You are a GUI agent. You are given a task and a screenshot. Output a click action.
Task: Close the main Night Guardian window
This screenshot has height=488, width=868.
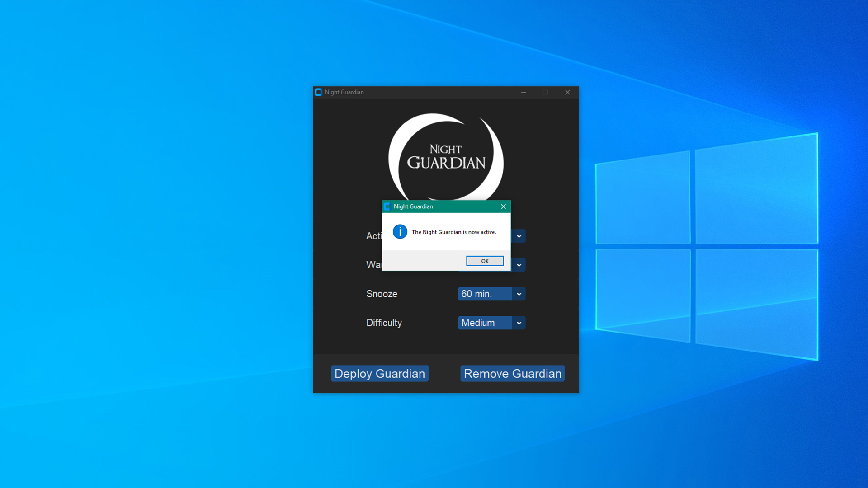click(567, 92)
